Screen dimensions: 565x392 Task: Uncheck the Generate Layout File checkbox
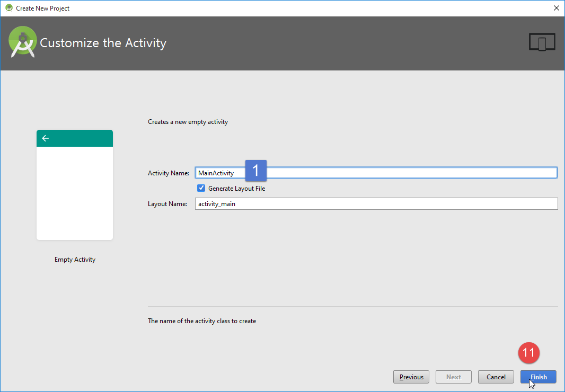click(x=201, y=188)
